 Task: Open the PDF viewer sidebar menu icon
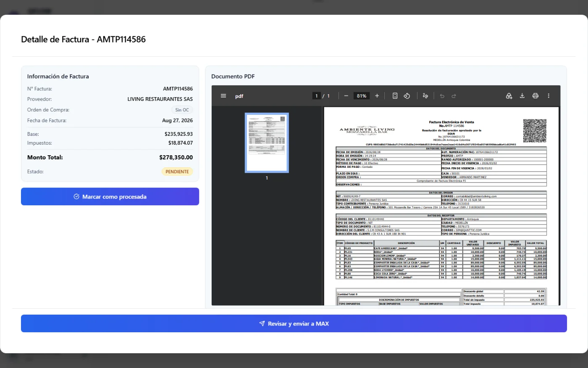pyautogui.click(x=223, y=96)
